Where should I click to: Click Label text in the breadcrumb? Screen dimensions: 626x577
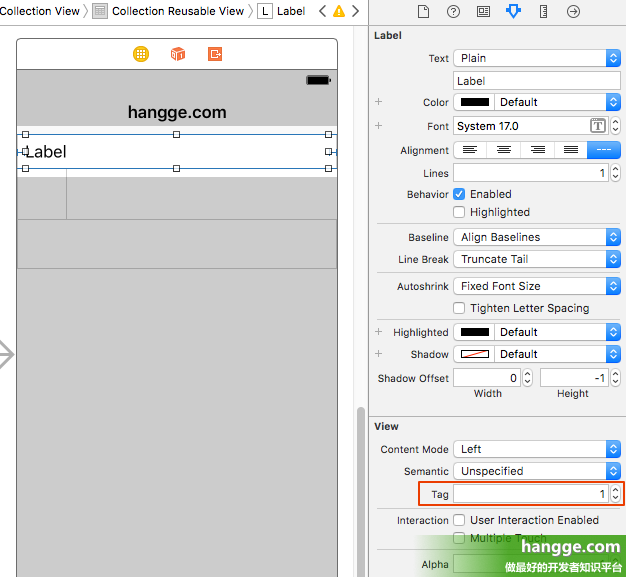click(291, 11)
